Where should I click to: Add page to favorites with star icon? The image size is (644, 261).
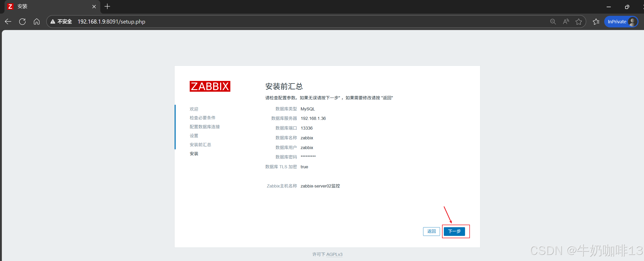pyautogui.click(x=579, y=22)
